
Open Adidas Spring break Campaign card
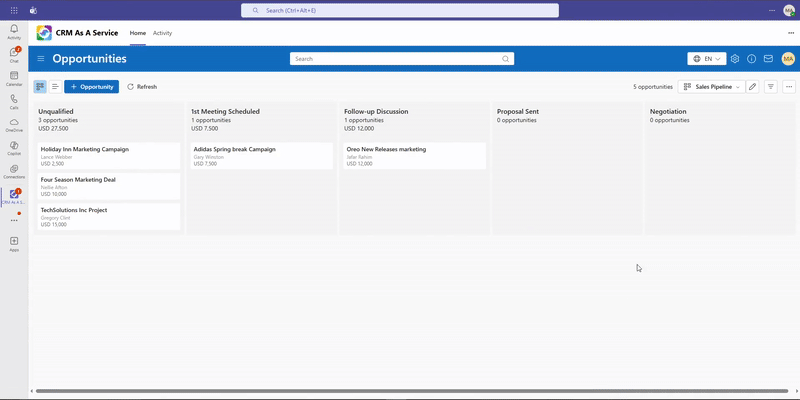(x=262, y=156)
